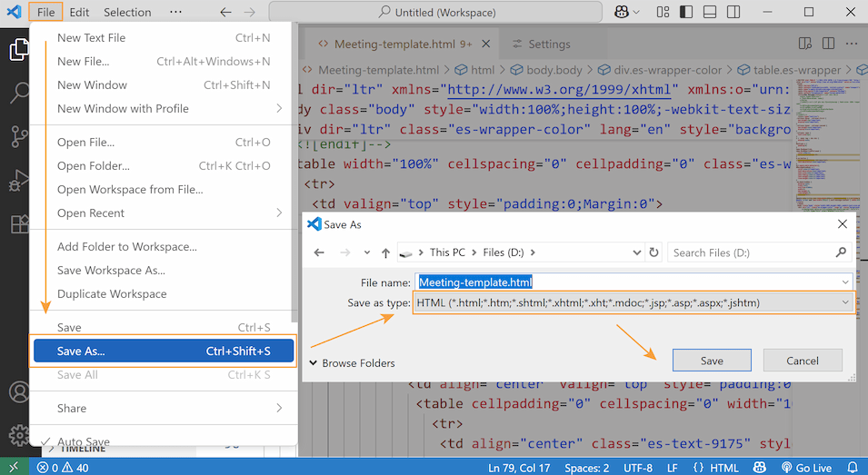Click Ln 79, Col 17 status entry
Viewport: 868px width, 475px height.
[x=519, y=468]
